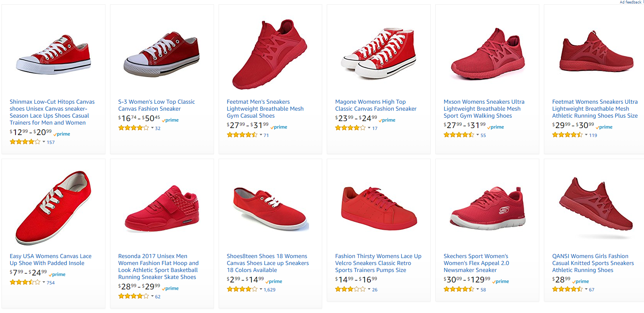The image size is (644, 313).
Task: Open rating breakdown arrow next to 119 reviews
Action: click(x=586, y=135)
